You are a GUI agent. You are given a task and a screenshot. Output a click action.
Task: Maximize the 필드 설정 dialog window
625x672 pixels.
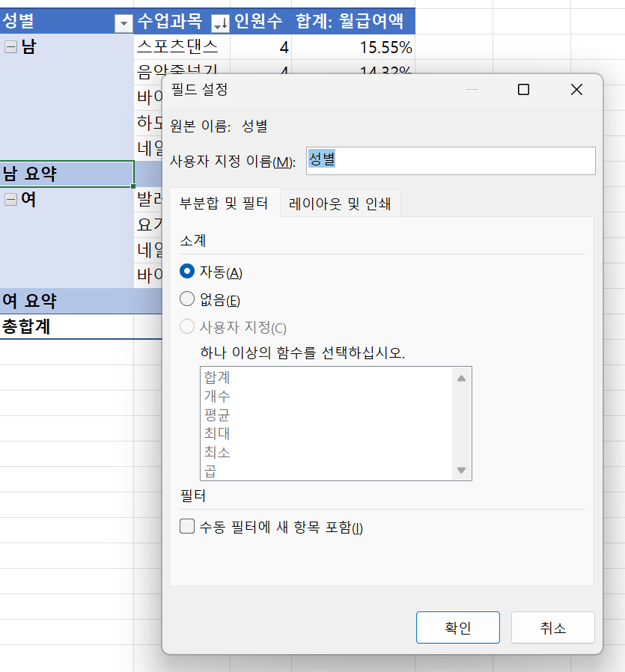click(523, 90)
